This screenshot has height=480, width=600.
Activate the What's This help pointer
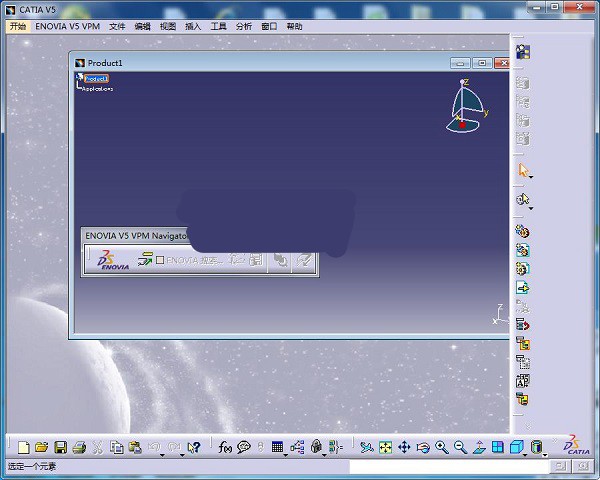[x=194, y=447]
